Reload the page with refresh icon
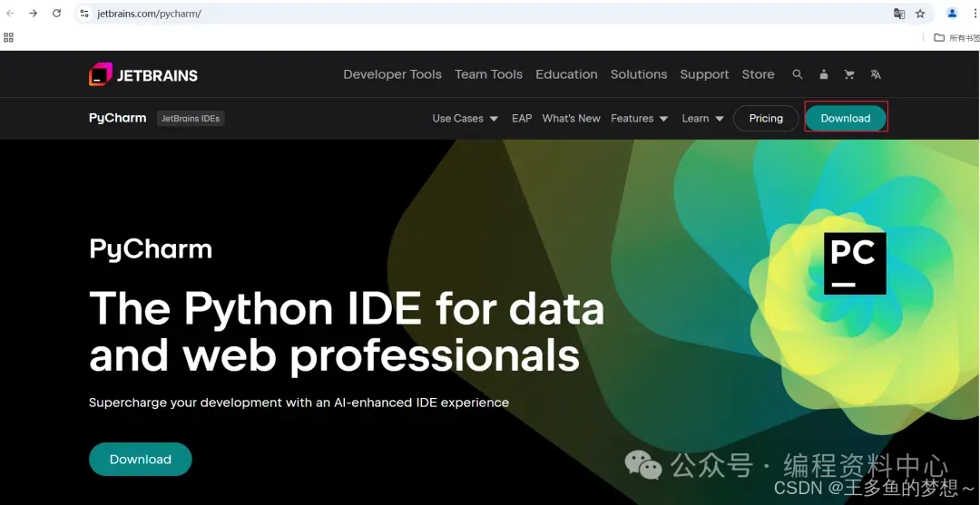The width and height of the screenshot is (980, 505). pos(56,13)
